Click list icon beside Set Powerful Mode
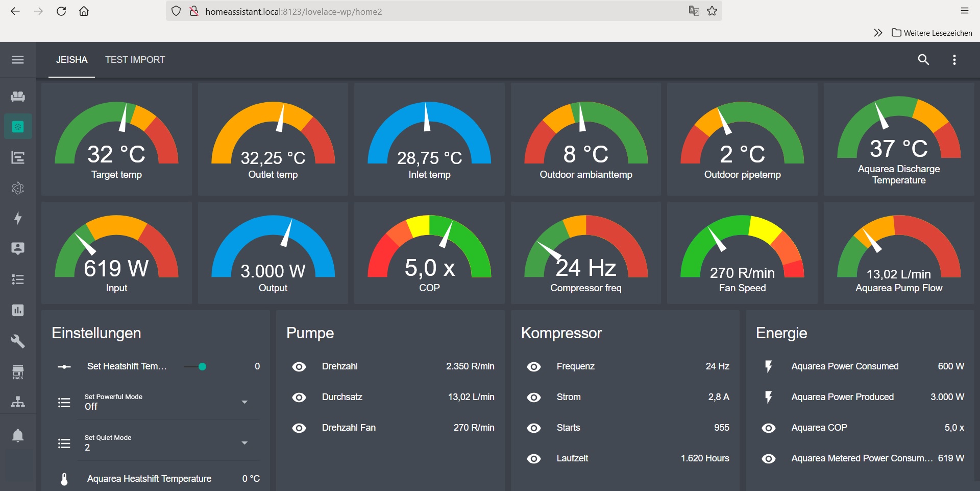 click(x=64, y=403)
